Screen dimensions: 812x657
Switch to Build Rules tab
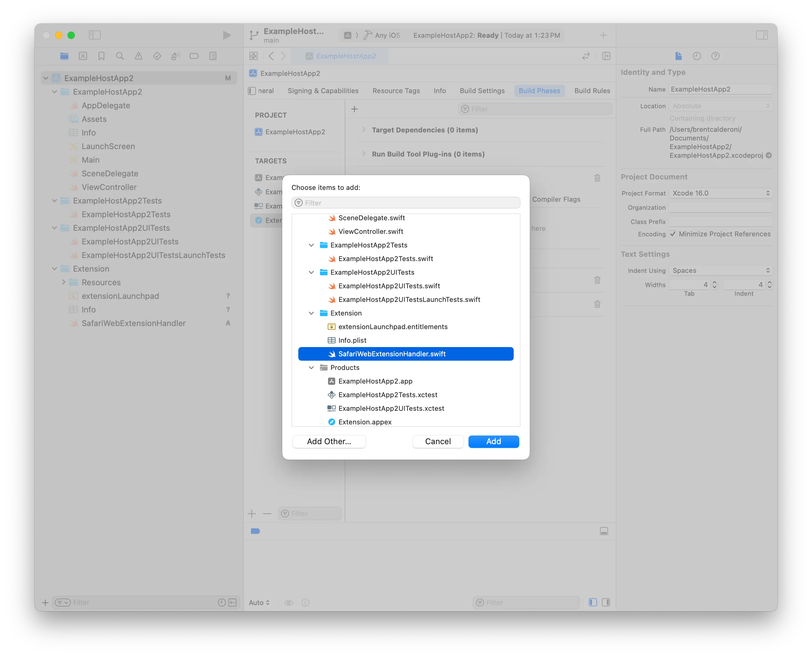pyautogui.click(x=592, y=91)
